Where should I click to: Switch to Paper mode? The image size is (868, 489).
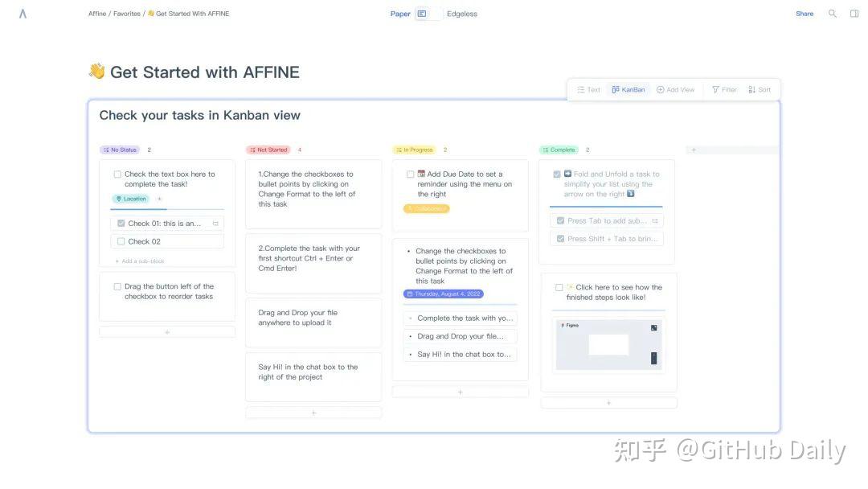[x=400, y=14]
